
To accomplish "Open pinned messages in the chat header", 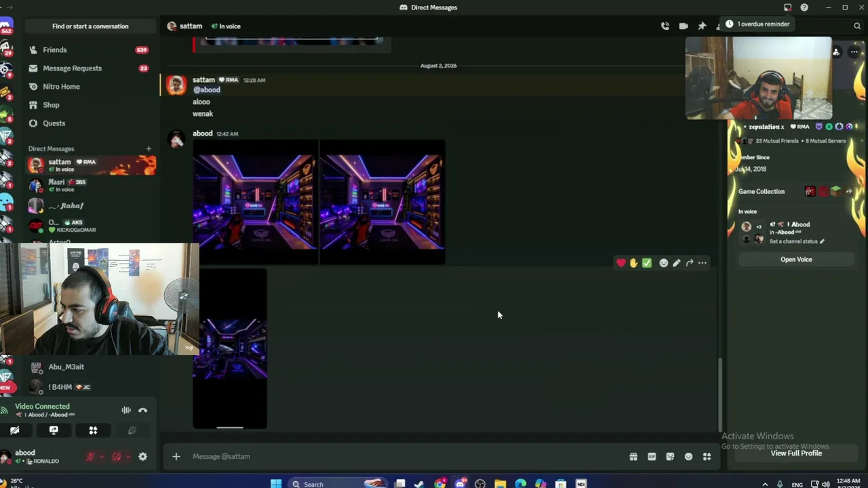I will tap(702, 26).
